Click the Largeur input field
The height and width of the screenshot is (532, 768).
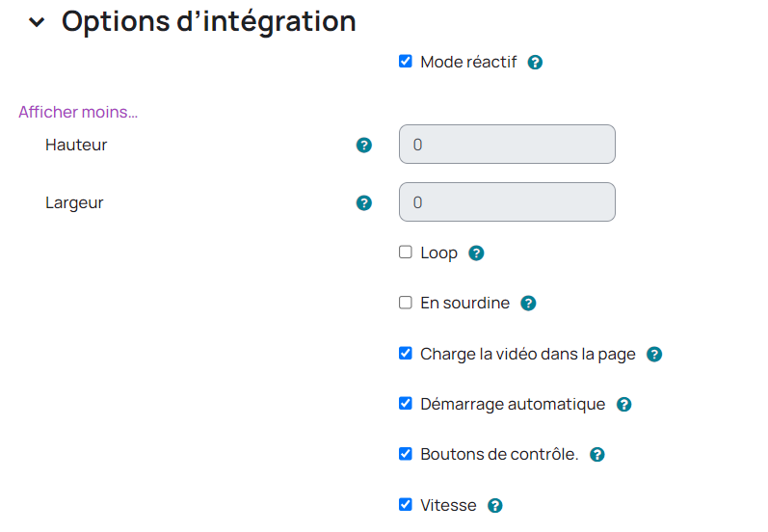pyautogui.click(x=507, y=202)
